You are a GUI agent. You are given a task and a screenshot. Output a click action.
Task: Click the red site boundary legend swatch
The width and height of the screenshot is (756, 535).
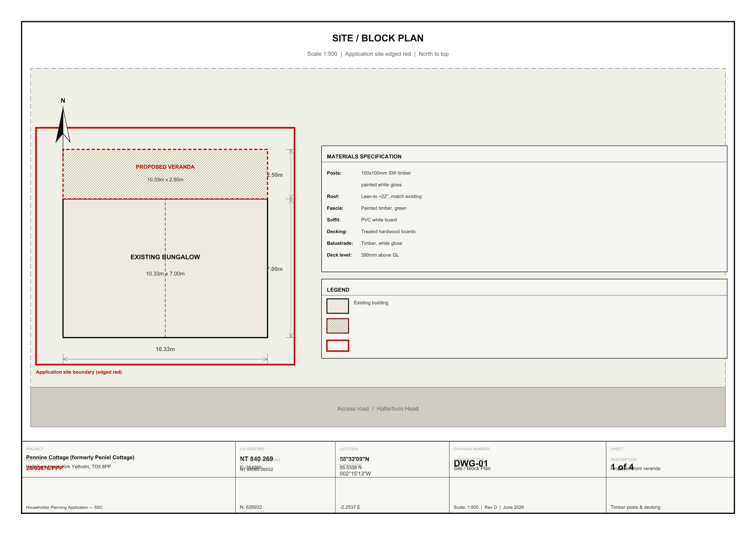(338, 346)
